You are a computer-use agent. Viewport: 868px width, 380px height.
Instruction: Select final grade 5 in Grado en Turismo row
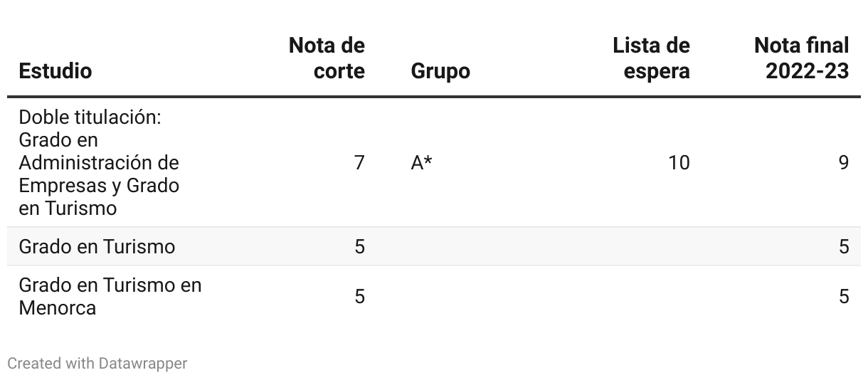click(x=844, y=247)
